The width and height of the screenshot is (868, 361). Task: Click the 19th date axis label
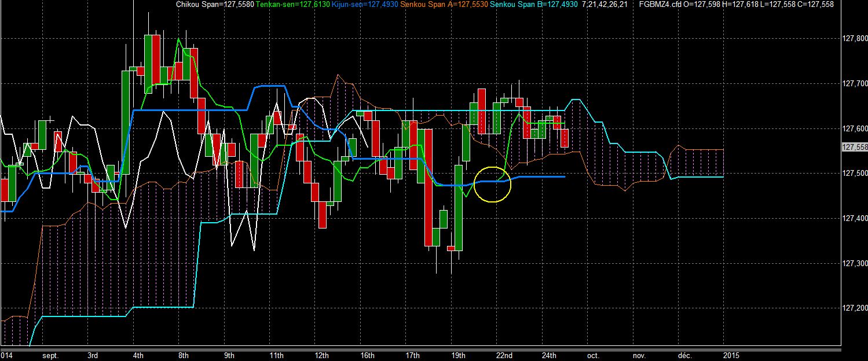[x=459, y=355]
